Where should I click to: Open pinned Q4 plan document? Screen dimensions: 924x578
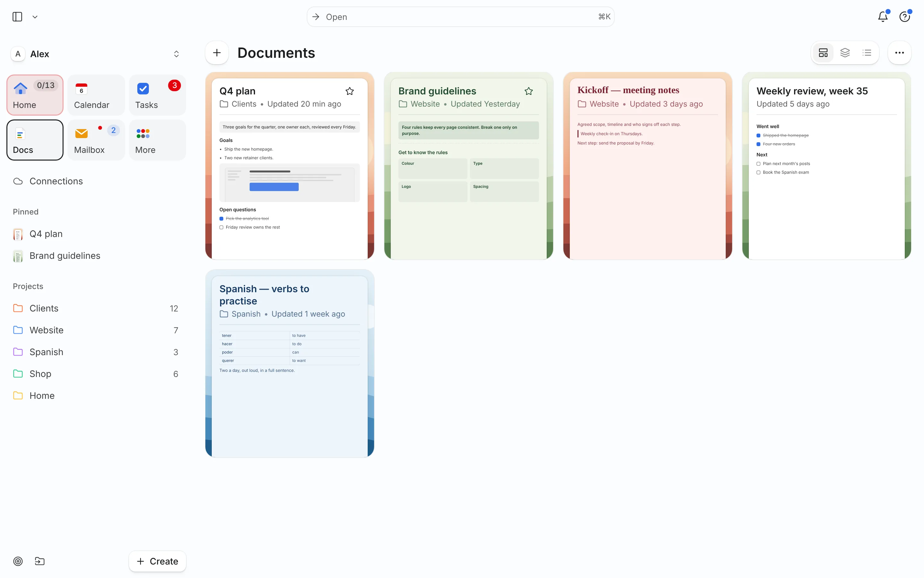tap(96, 234)
